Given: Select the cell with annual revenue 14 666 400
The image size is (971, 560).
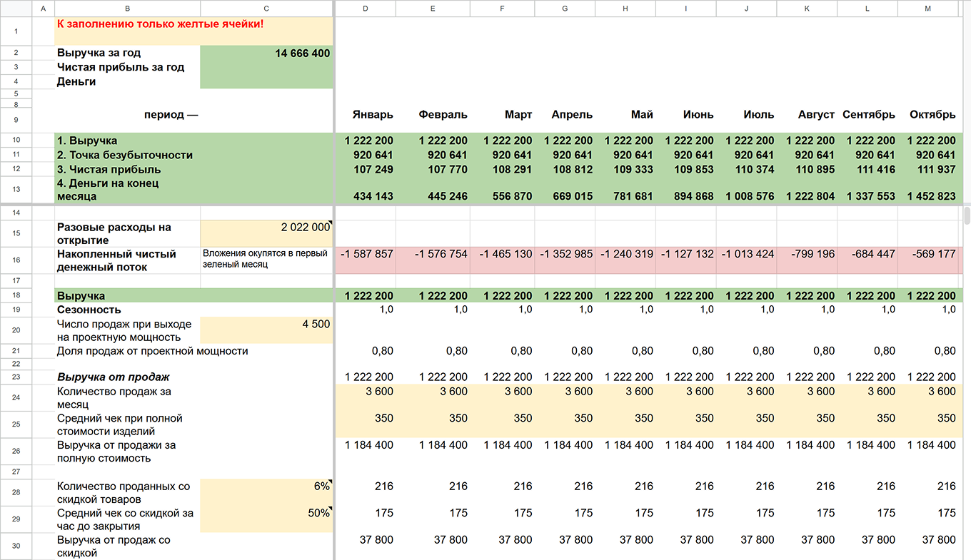Looking at the screenshot, I should pyautogui.click(x=266, y=53).
